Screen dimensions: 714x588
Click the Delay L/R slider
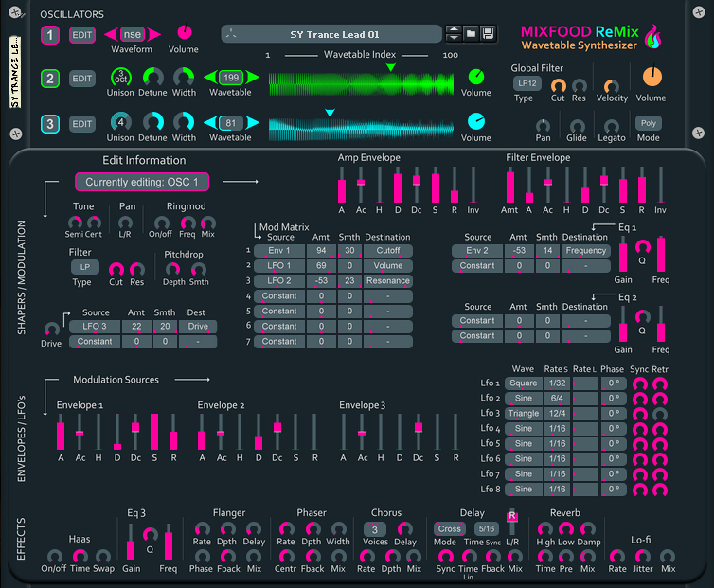point(511,522)
